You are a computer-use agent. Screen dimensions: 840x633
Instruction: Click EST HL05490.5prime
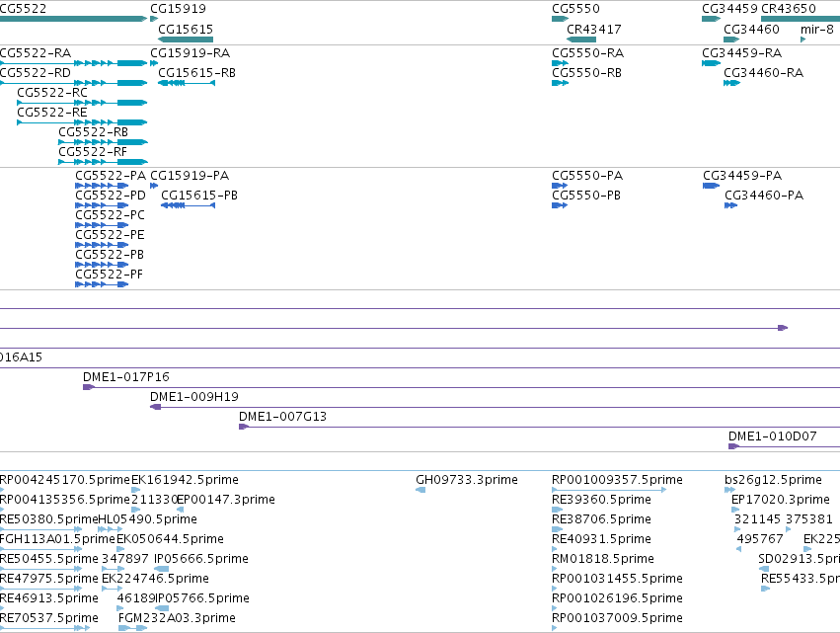pyautogui.click(x=148, y=519)
